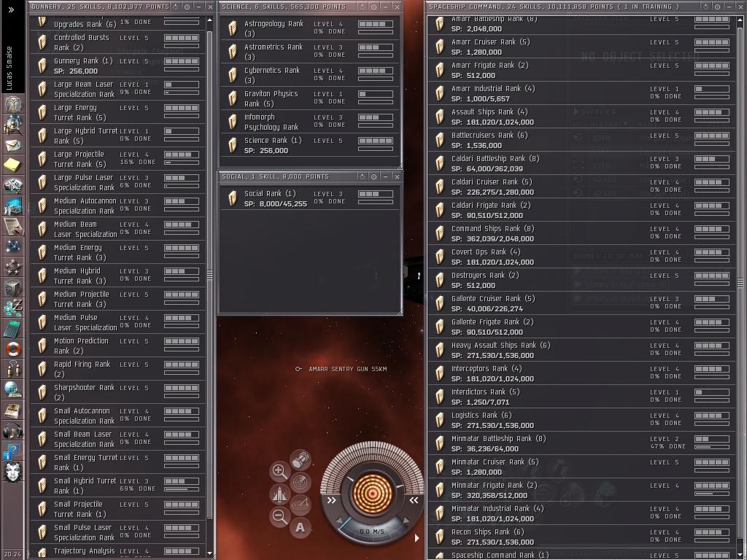
Task: Click the Graviton Physics level bar
Action: pos(376,94)
